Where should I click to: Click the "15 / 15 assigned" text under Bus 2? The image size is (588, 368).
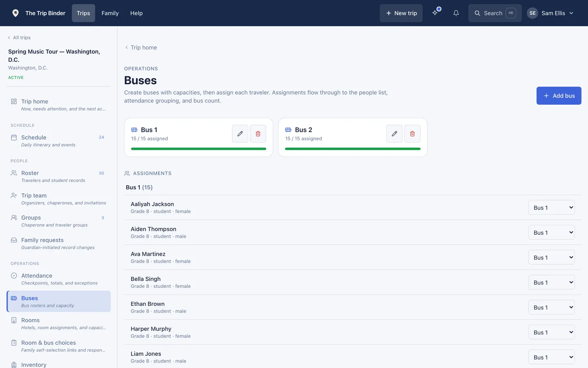coord(303,139)
